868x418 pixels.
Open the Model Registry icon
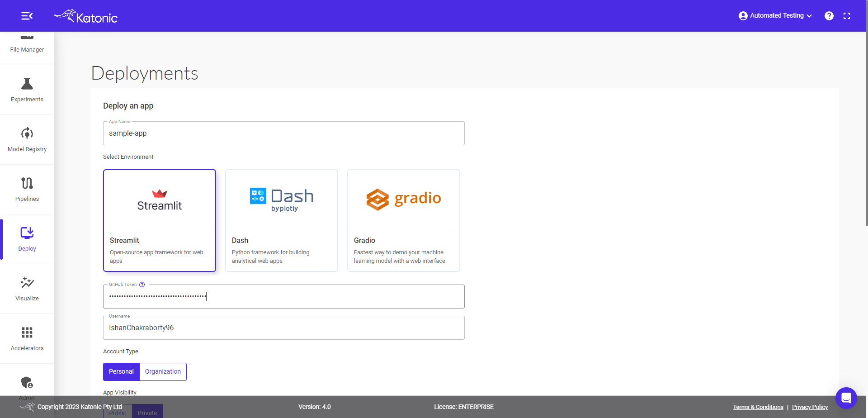27,133
